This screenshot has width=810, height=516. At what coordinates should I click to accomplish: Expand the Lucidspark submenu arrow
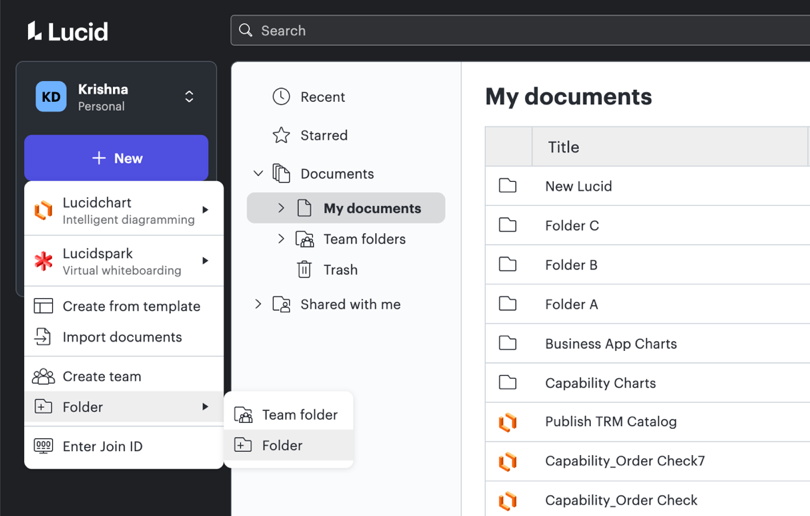[205, 260]
